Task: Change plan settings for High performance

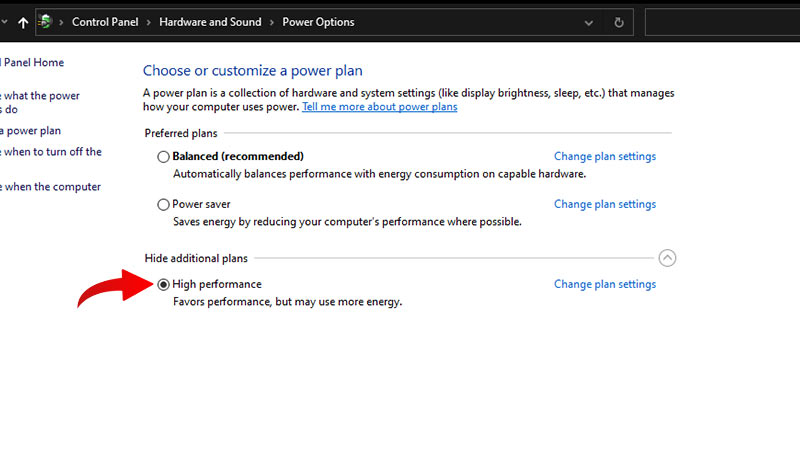Action: click(605, 284)
